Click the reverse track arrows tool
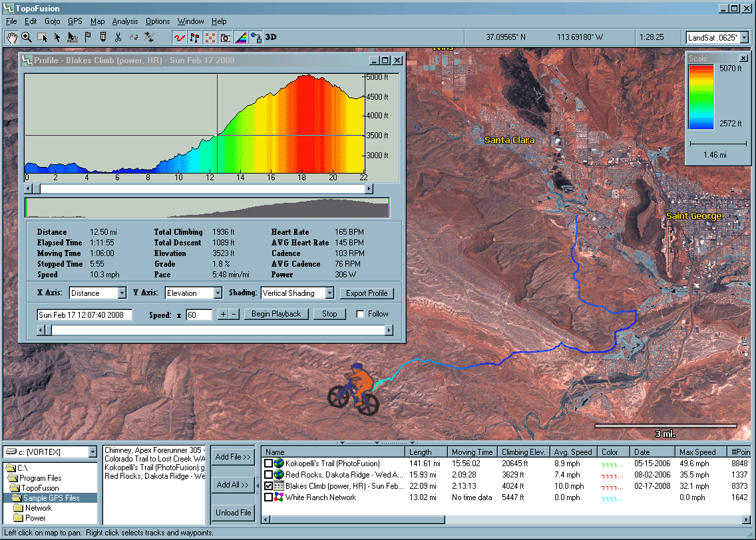The height and width of the screenshot is (540, 756). click(x=134, y=37)
